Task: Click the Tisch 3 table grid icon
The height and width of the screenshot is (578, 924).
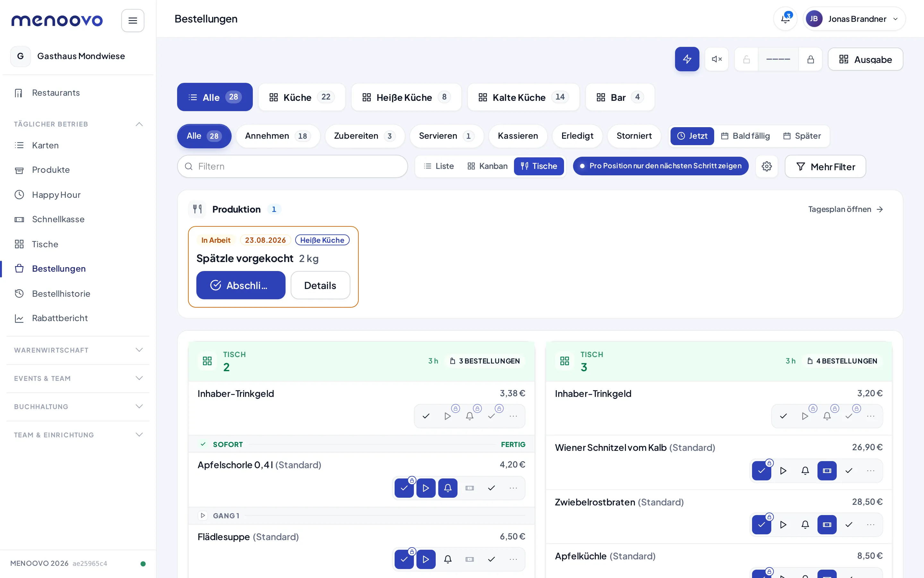Action: [x=565, y=361]
